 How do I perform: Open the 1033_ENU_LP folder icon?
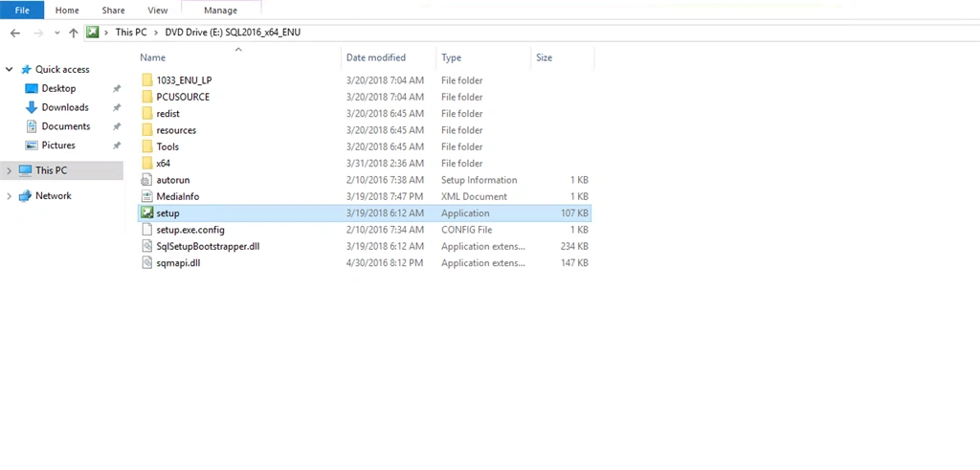[146, 80]
